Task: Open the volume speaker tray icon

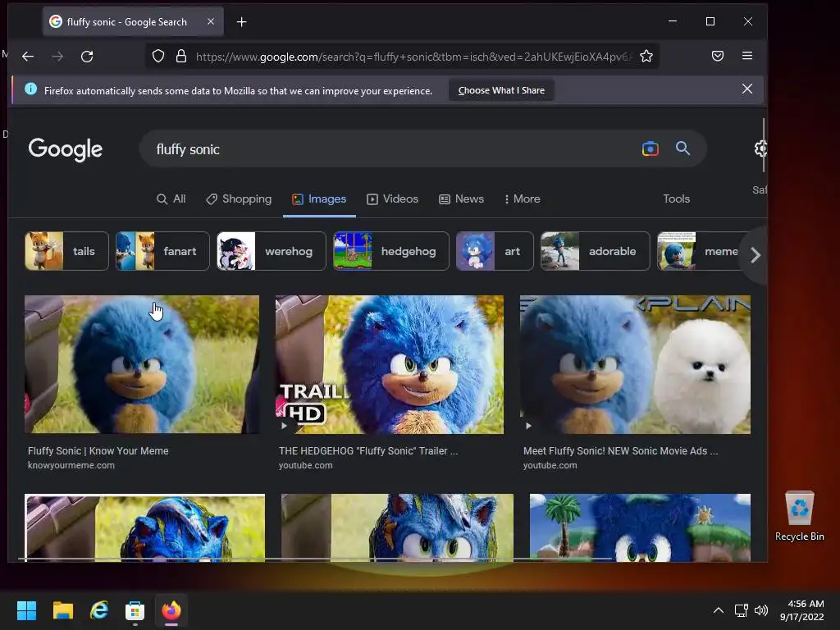Action: click(760, 610)
